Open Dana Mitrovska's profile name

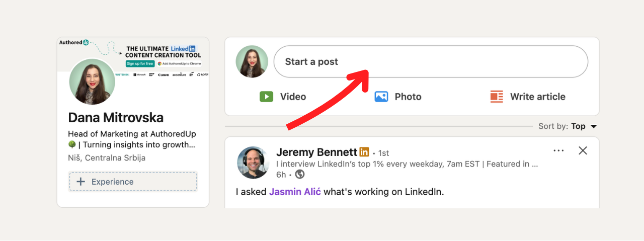tap(116, 118)
